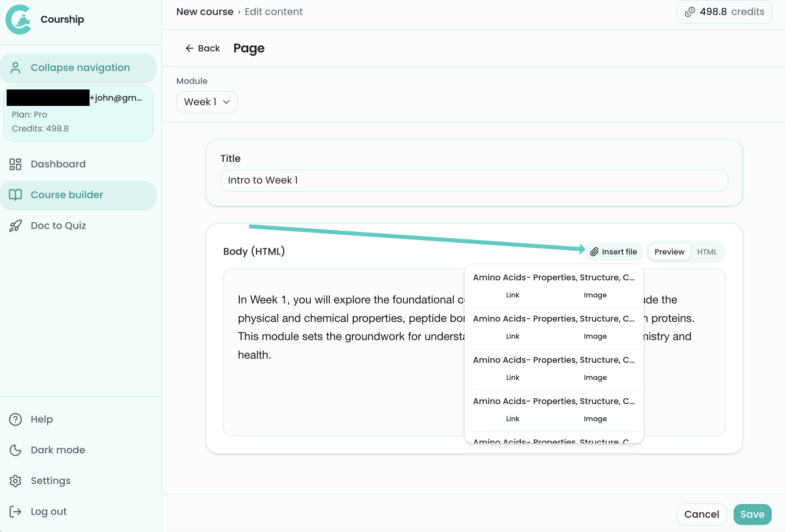Insert third Amino Acids file as Link

coord(512,378)
